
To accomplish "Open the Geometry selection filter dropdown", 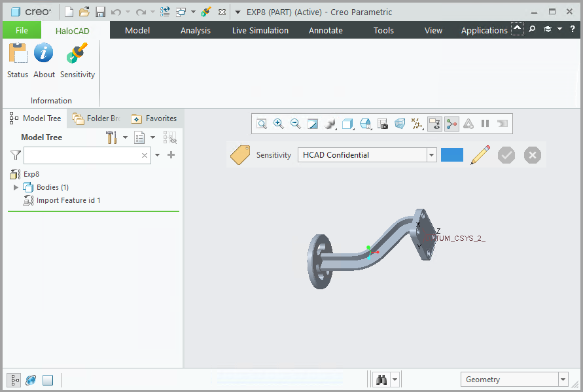I will [x=563, y=380].
